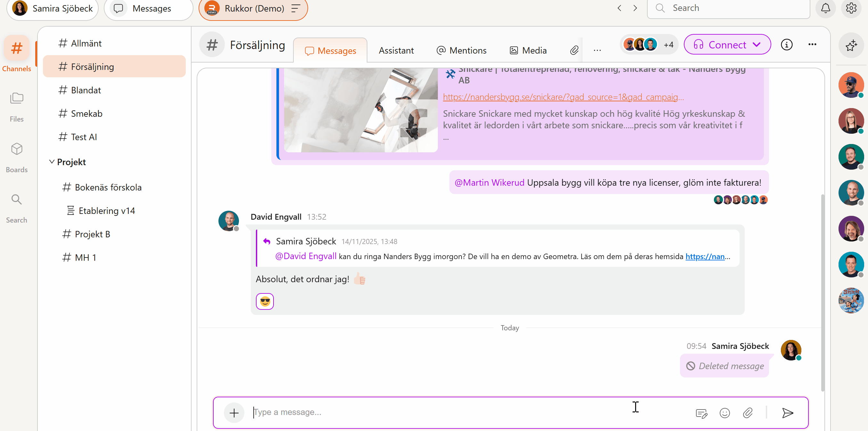Switch to the Mentions tab
The width and height of the screenshot is (868, 431).
coord(461,51)
